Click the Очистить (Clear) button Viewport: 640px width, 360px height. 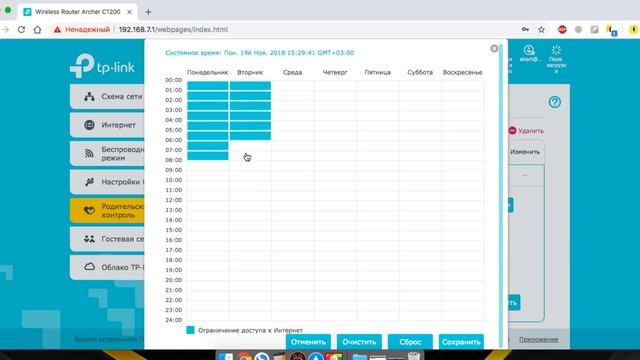359,342
